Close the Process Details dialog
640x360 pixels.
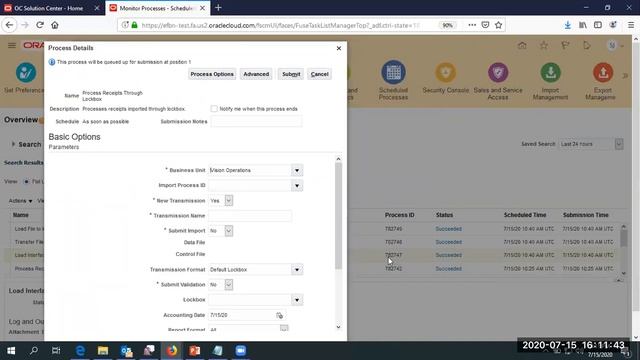click(339, 48)
